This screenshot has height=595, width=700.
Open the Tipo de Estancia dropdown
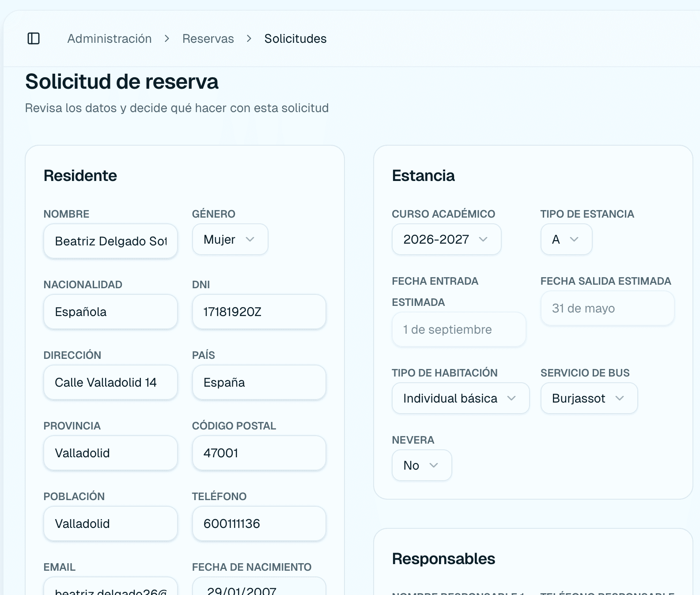(x=566, y=240)
